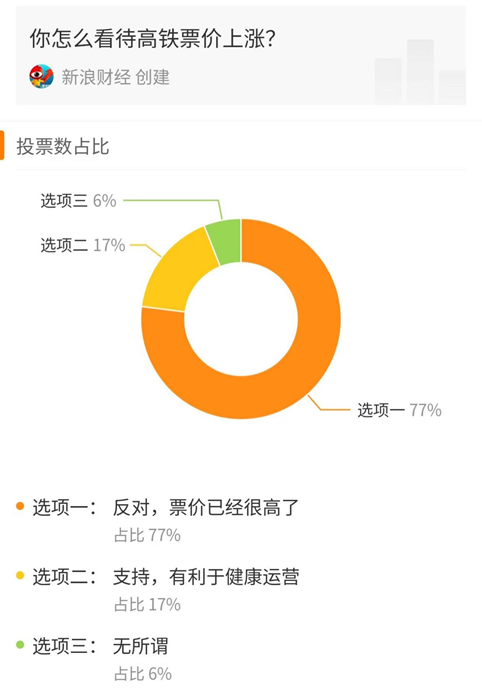The image size is (482, 700).
Task: Click the white center of the donut chart
Action: point(241,319)
